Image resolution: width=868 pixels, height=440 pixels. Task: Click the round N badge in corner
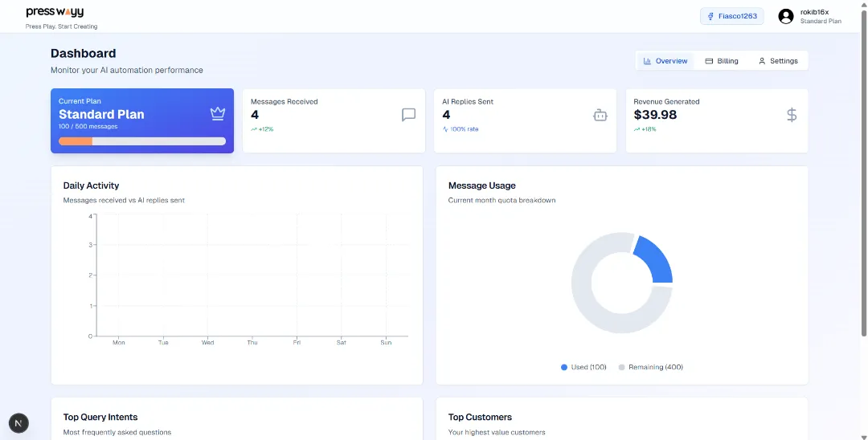[18, 423]
